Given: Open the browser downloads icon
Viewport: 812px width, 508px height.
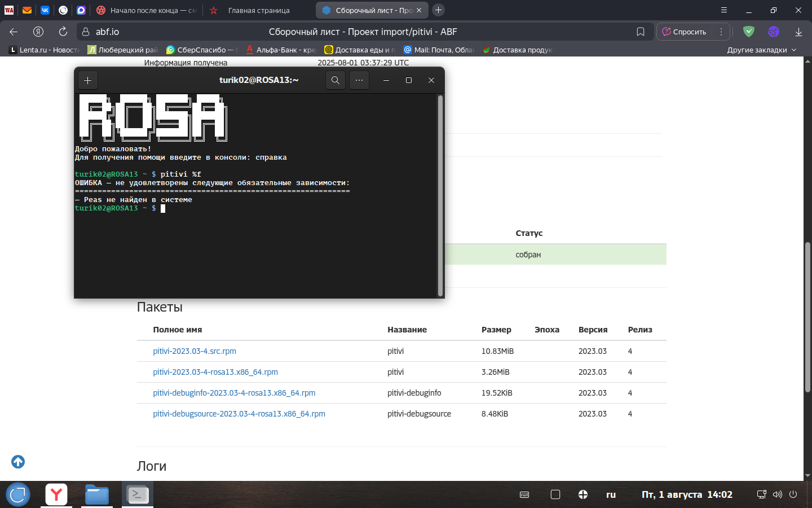Looking at the screenshot, I should pos(798,32).
